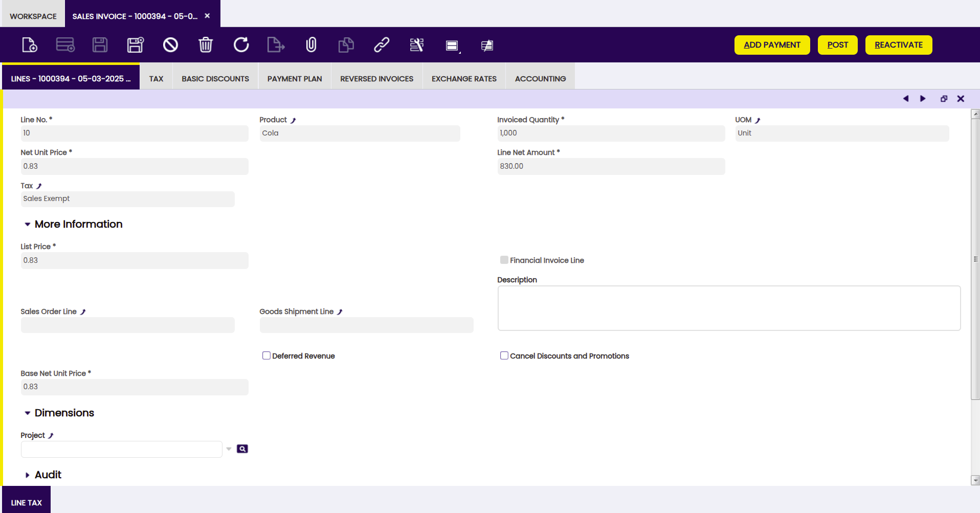Click the New Document toolbar icon
Image resolution: width=980 pixels, height=513 pixels.
(x=30, y=45)
